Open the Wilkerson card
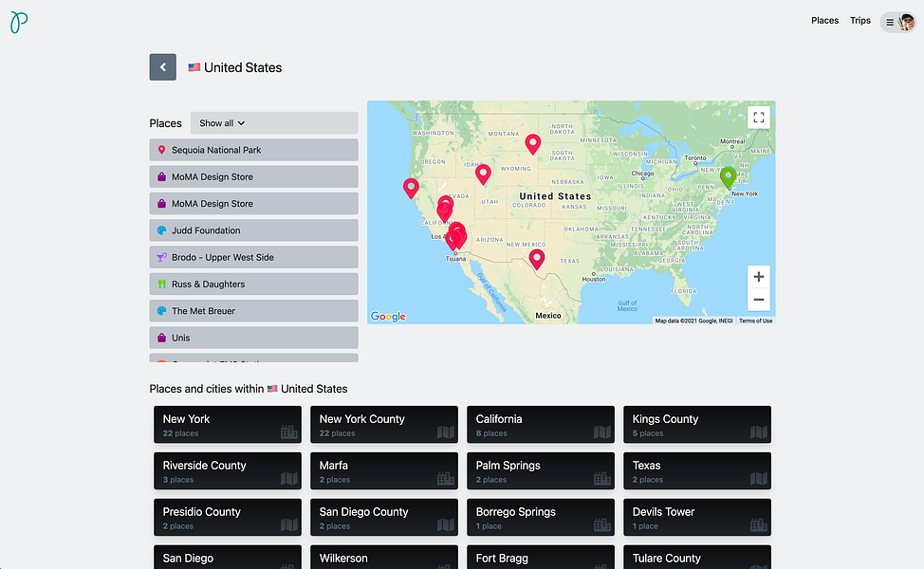Screen dimensions: 924x569 (384, 558)
